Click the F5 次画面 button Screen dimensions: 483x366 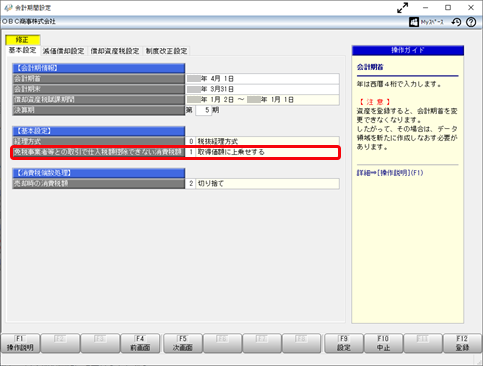tap(183, 343)
